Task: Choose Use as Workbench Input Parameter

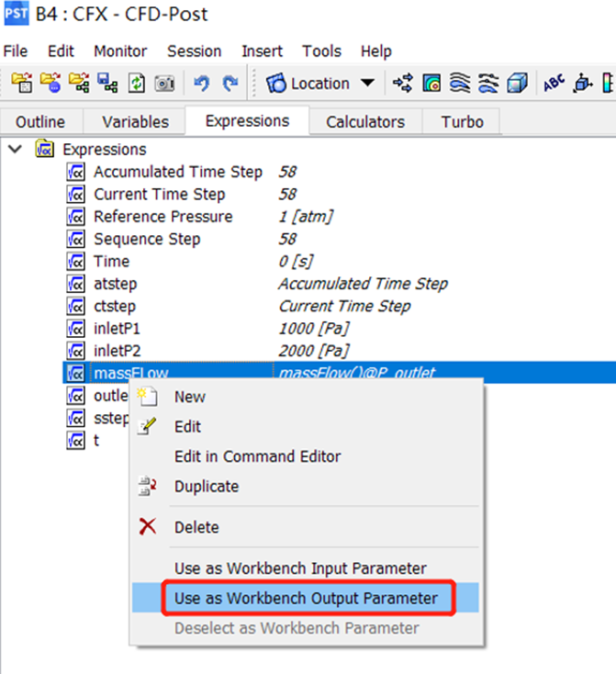Action: [305, 568]
